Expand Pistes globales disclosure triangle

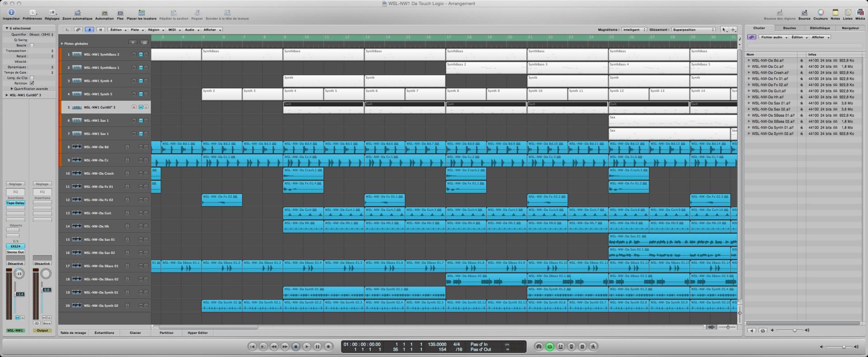click(x=62, y=44)
